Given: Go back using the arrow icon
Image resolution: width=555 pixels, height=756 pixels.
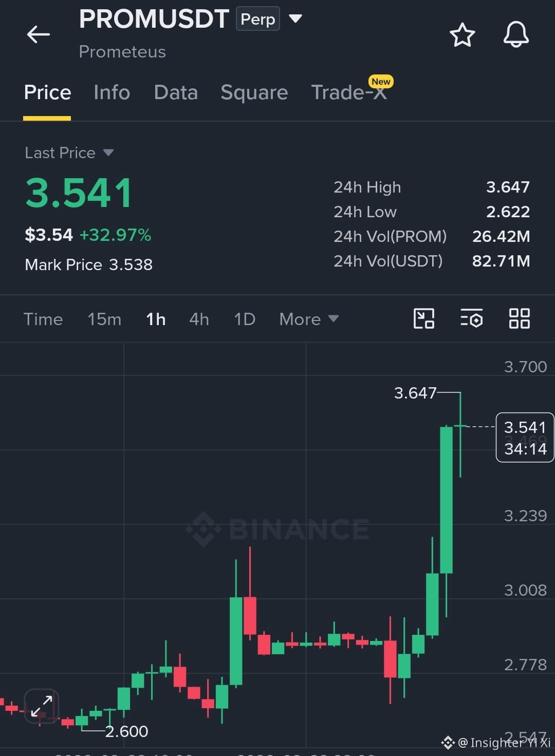Looking at the screenshot, I should pos(38,34).
